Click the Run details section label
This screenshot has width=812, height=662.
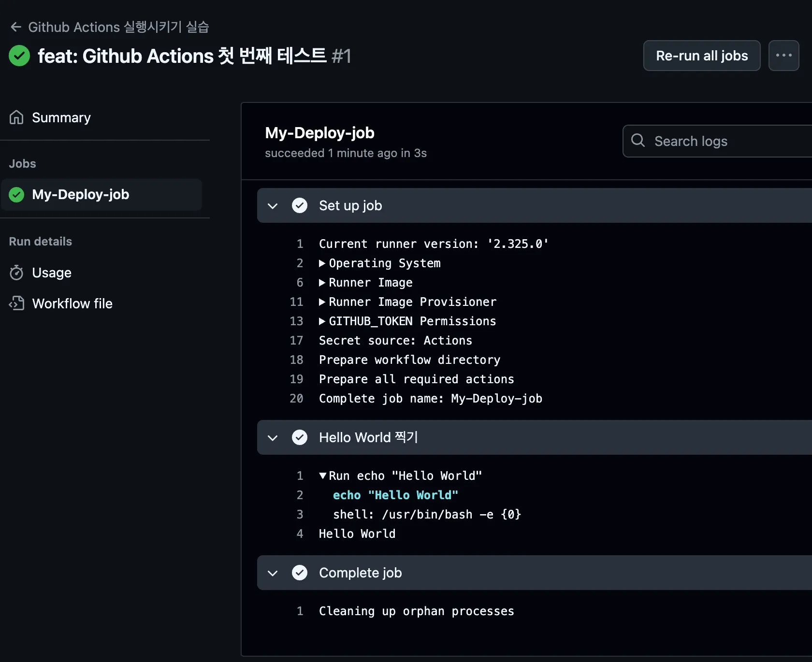[x=40, y=242]
